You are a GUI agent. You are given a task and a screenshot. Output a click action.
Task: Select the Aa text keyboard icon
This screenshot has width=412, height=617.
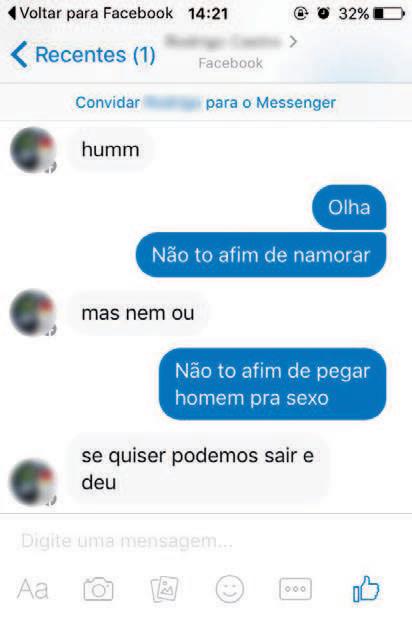point(33,589)
